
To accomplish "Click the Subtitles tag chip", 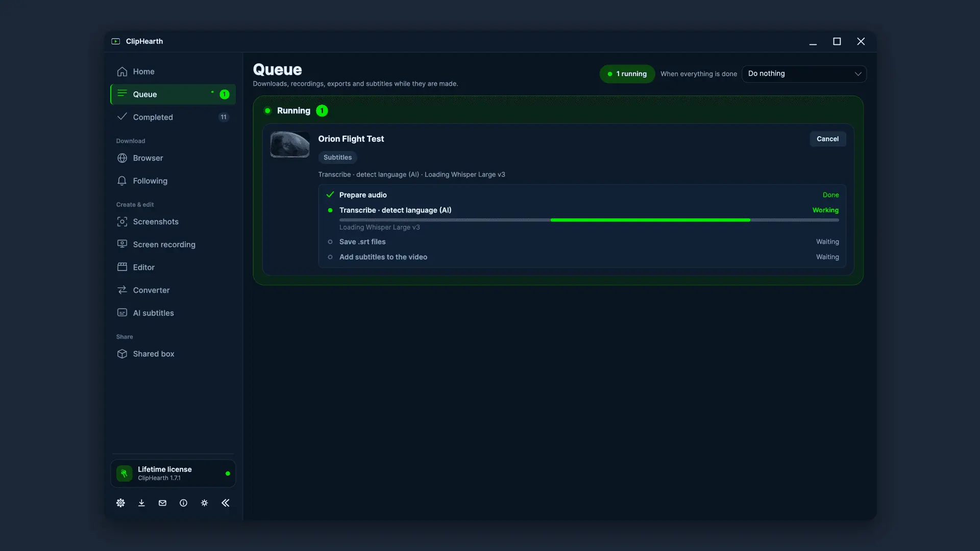I will click(337, 158).
